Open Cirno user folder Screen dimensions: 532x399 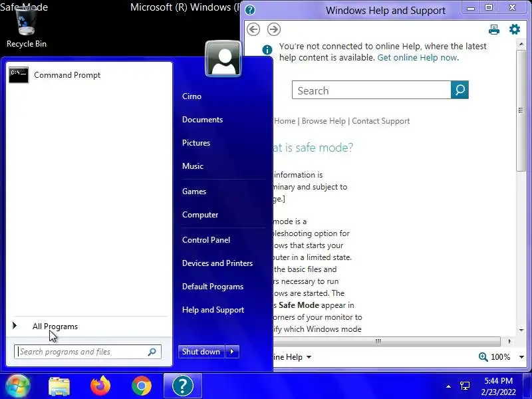192,96
